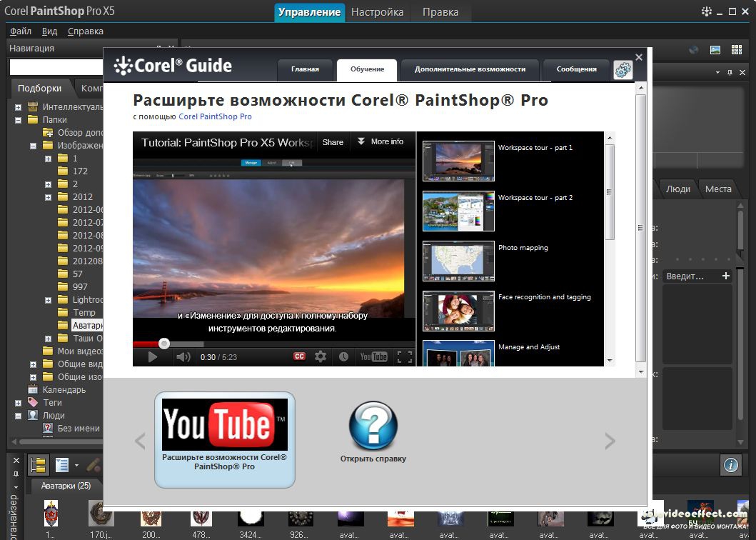756x540 pixels.
Task: Play Photo mapping video
Action: pos(458,261)
